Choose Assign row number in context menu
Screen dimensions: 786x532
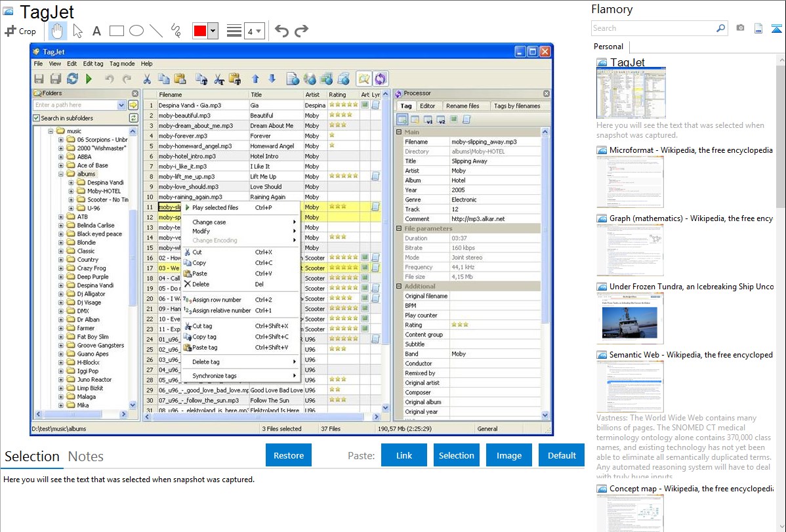241,300
